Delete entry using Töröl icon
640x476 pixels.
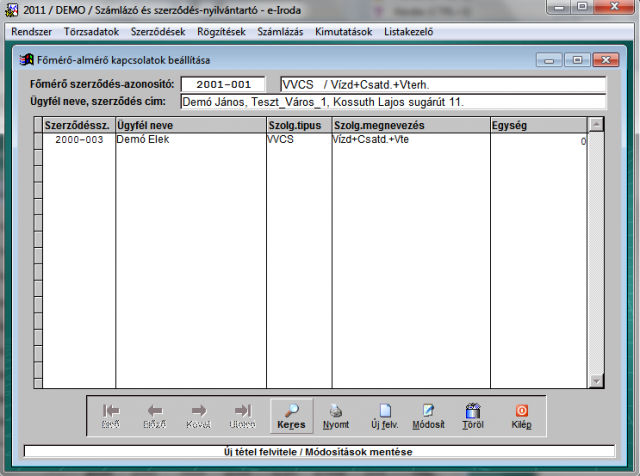[x=473, y=415]
